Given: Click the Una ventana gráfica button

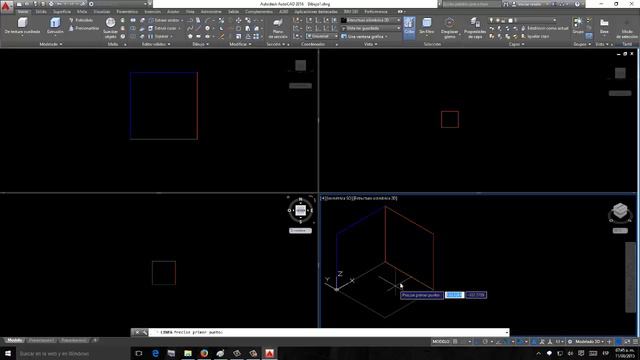Looking at the screenshot, I should (364, 36).
